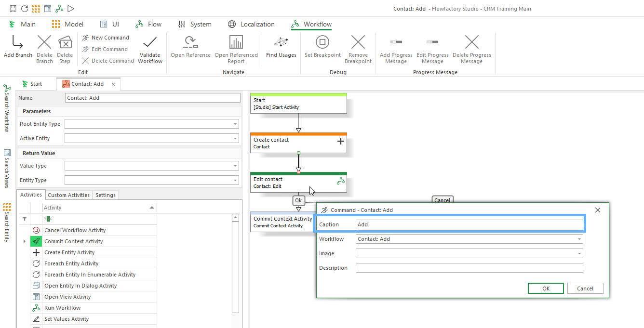Switch to the Model ribbon tab
Image resolution: width=644 pixels, height=328 pixels.
[x=67, y=24]
